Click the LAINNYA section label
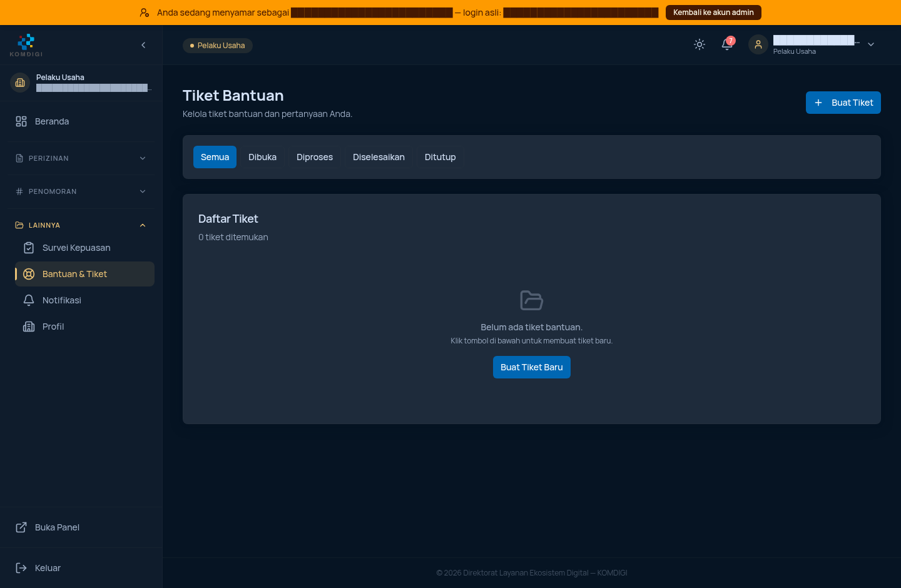This screenshot has height=588, width=901. 44,225
